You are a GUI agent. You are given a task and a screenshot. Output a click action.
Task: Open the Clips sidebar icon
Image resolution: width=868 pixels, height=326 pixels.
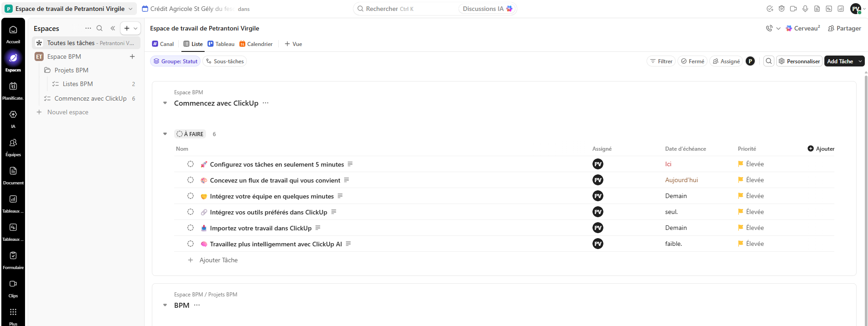tap(13, 284)
